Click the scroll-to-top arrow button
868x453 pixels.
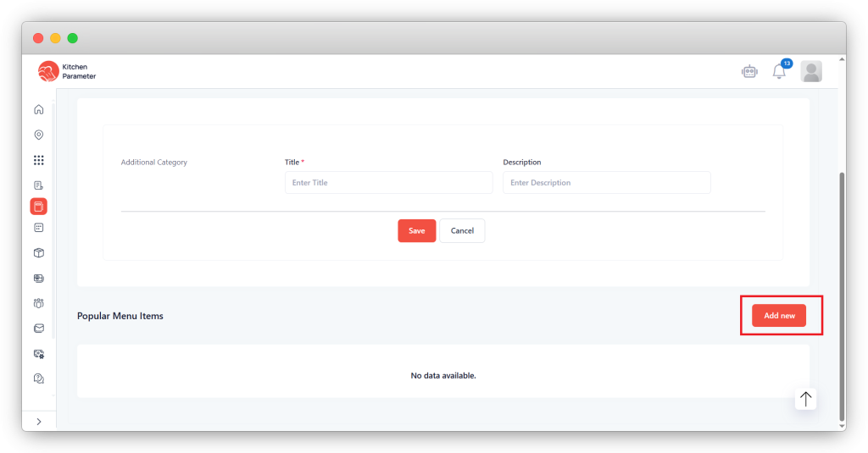pyautogui.click(x=805, y=399)
